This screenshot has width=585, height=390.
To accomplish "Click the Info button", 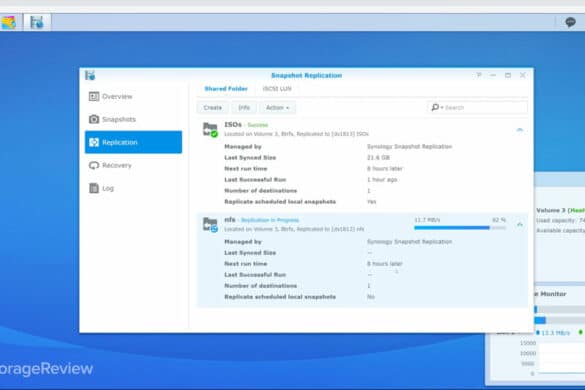I will pos(244,107).
